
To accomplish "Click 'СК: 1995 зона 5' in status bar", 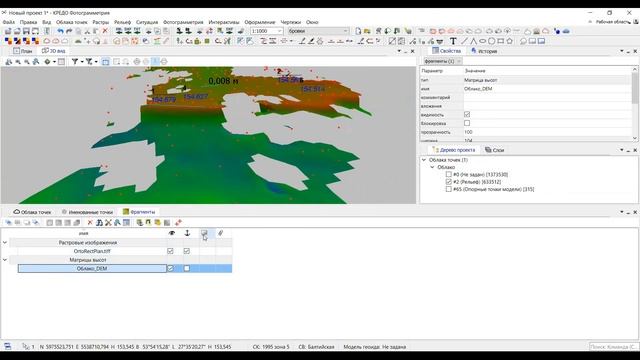I will point(271,347).
